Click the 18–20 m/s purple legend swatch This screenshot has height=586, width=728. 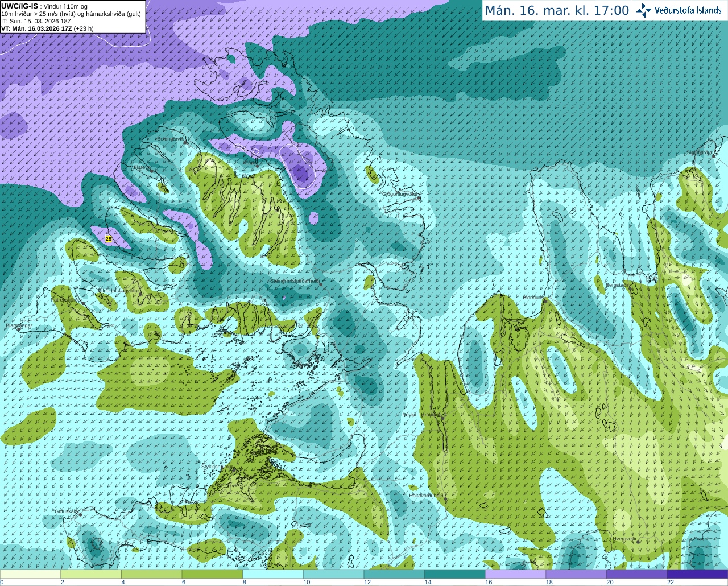pyautogui.click(x=576, y=574)
